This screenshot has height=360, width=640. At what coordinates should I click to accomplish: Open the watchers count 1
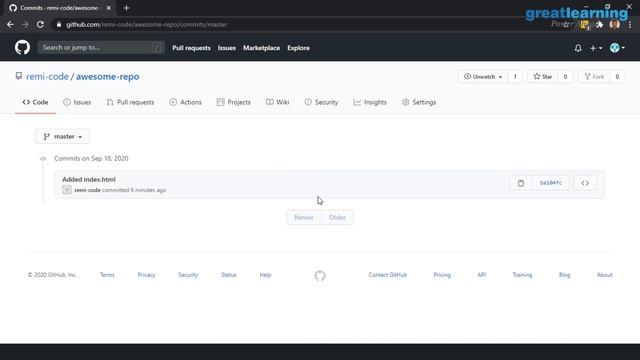(515, 76)
